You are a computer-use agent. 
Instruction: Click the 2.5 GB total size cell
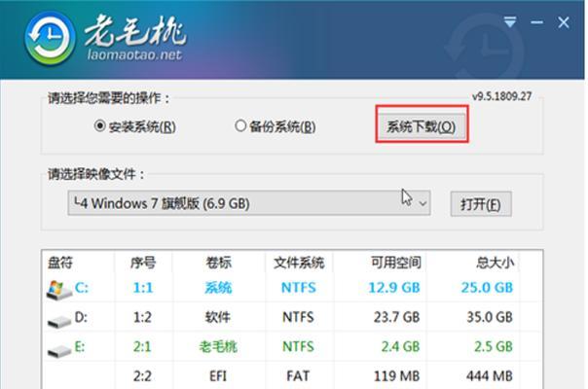(494, 346)
